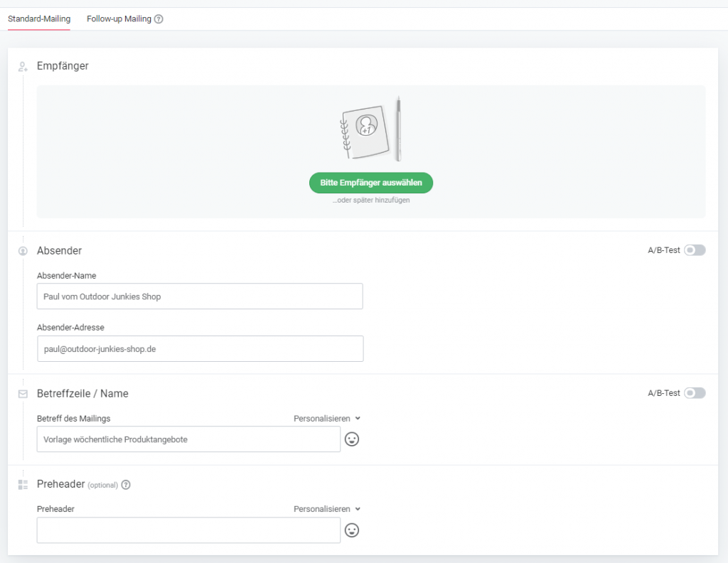Enable A/B-Test toggle for Absender

694,250
